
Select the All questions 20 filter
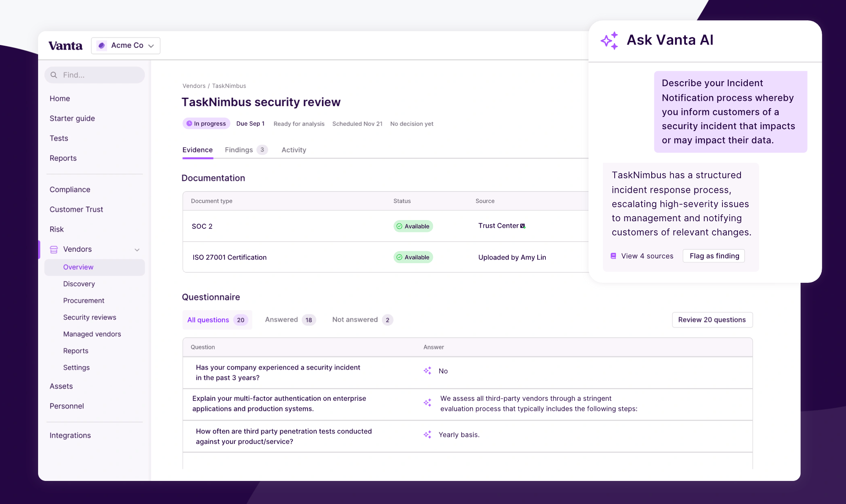pos(217,320)
